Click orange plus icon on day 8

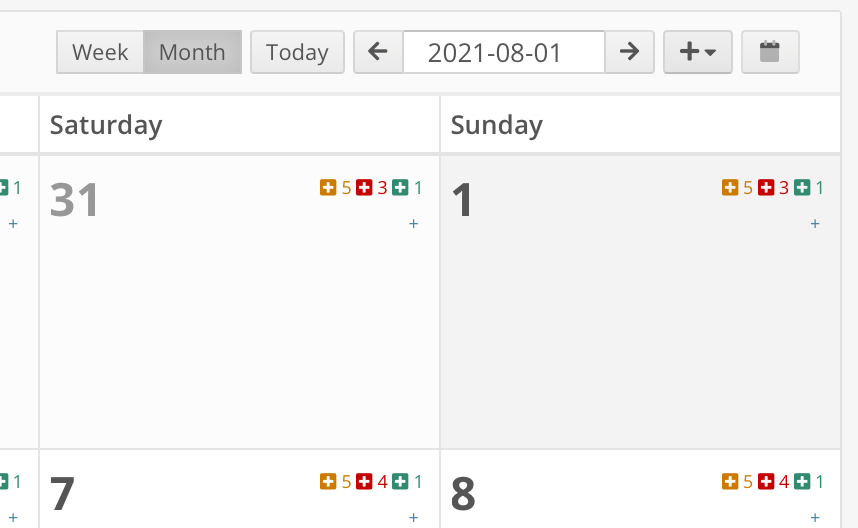(730, 481)
